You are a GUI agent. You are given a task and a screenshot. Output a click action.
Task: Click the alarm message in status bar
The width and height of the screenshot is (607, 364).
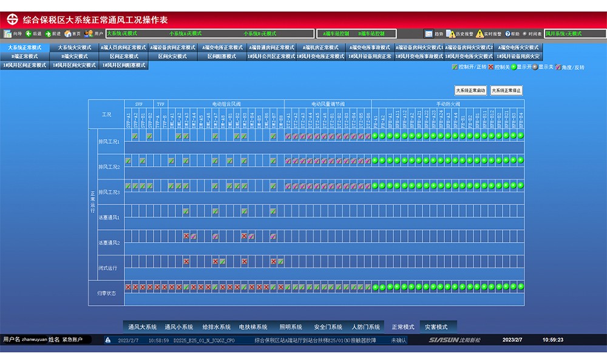315,340
